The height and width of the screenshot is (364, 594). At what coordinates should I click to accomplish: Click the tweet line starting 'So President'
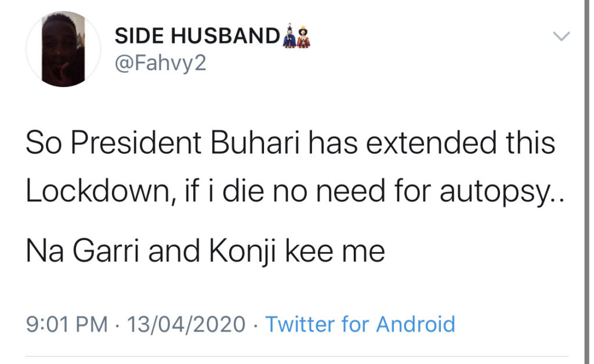point(290,144)
